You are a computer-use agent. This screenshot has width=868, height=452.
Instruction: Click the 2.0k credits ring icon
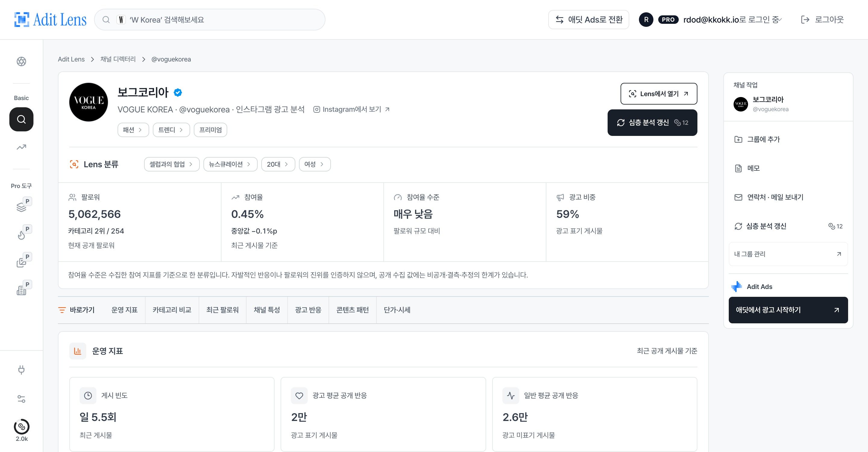point(22,427)
